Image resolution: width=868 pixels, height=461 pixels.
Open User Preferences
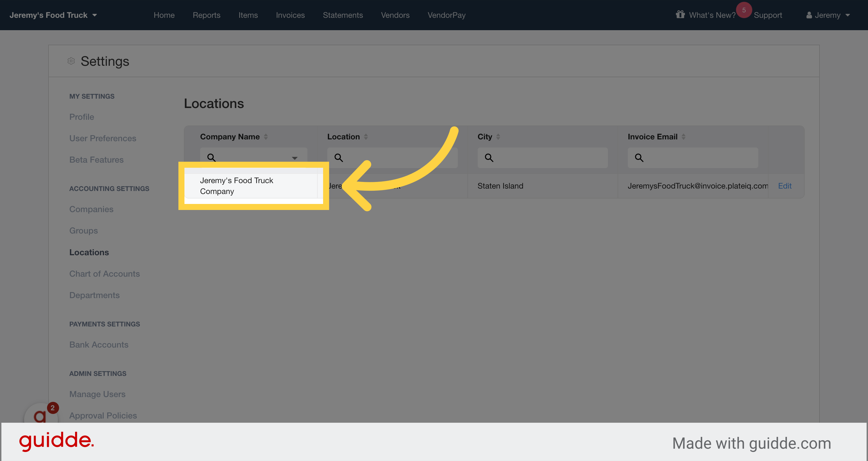click(x=103, y=138)
